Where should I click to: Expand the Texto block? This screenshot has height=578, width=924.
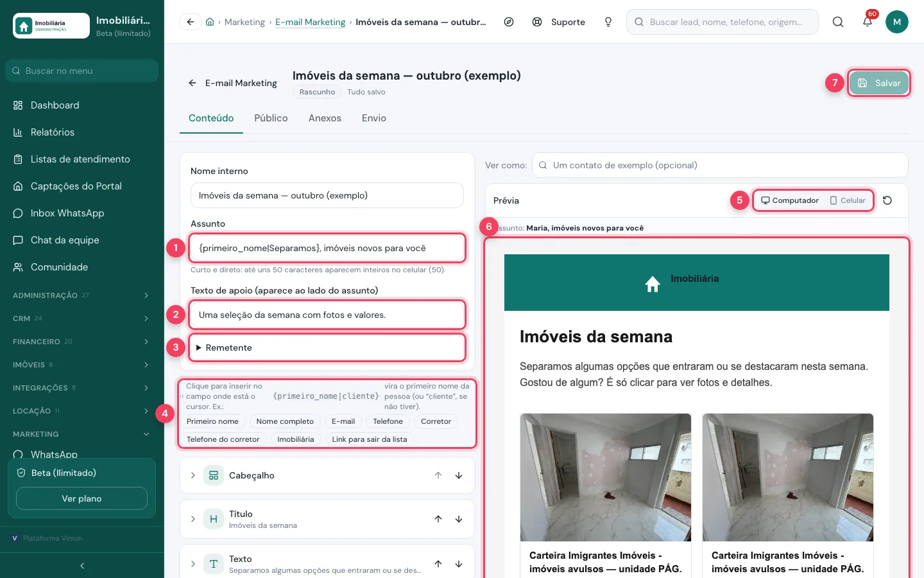193,564
